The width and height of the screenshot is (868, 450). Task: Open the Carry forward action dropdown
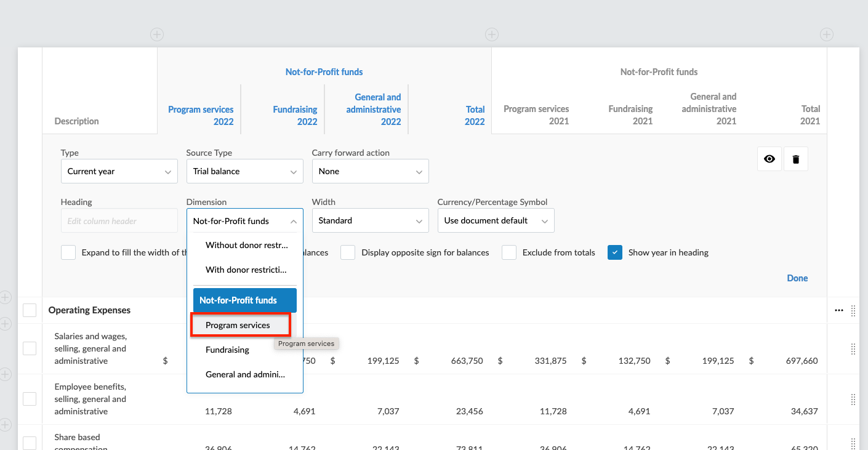click(x=370, y=171)
